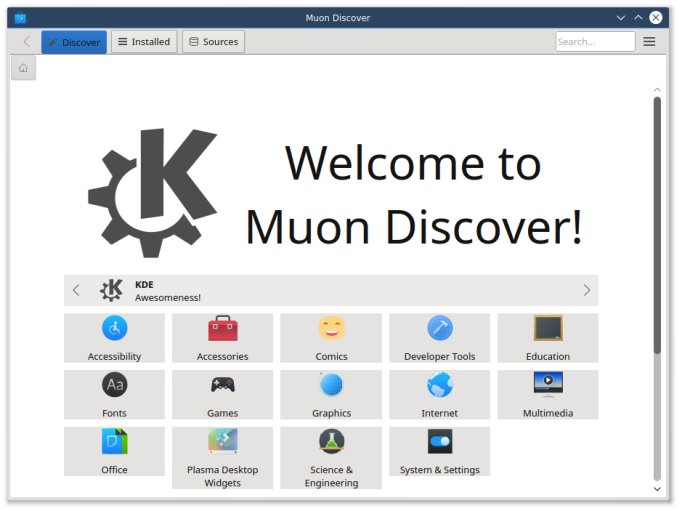Image resolution: width=680 pixels, height=511 pixels.
Task: Click the Developer Tools label
Action: pos(440,356)
